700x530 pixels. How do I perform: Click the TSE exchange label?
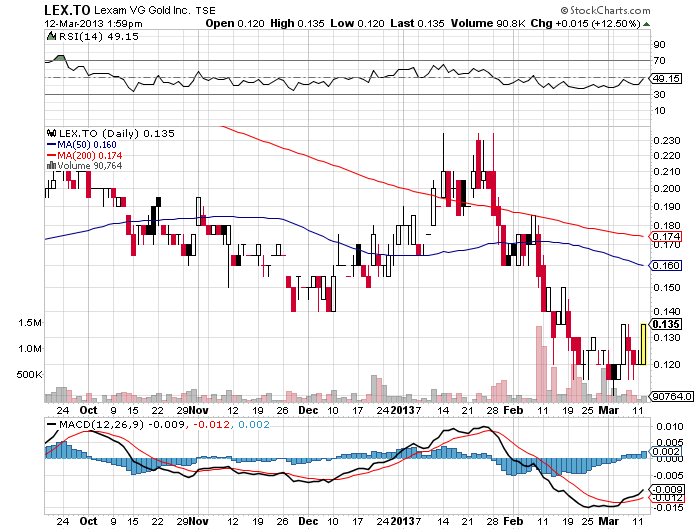[x=205, y=10]
